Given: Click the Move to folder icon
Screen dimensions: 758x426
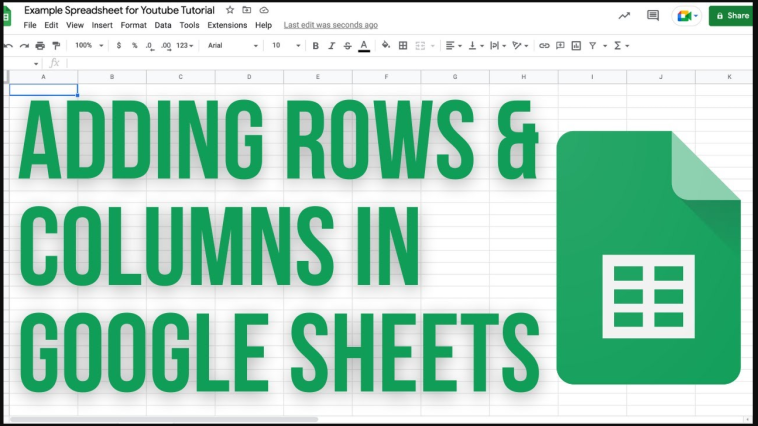Looking at the screenshot, I should [247, 10].
